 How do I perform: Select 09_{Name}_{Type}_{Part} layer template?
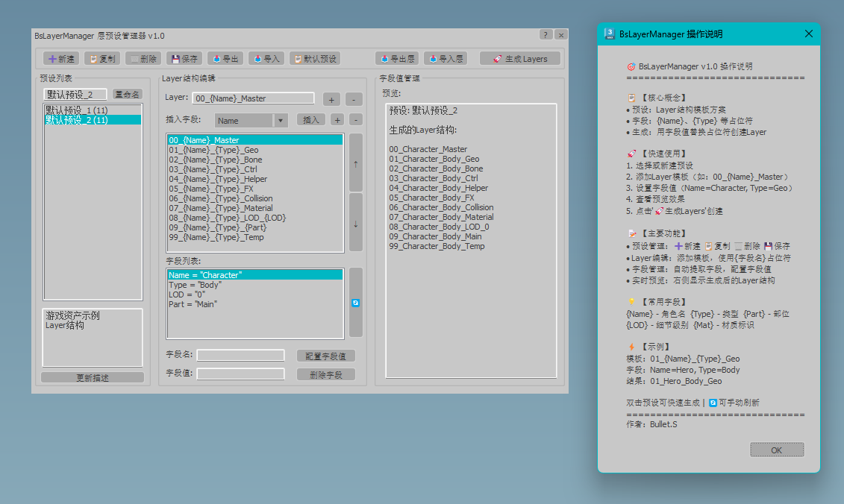point(255,227)
